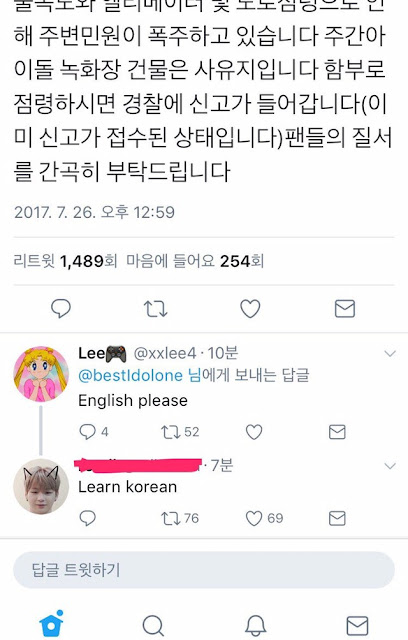Send 'English please' reply via message icon

click(x=337, y=432)
